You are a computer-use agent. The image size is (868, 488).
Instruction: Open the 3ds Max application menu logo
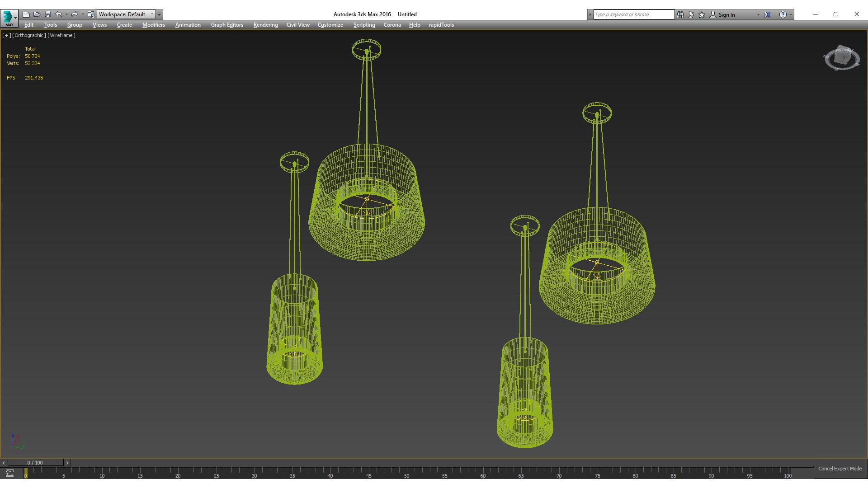[9, 18]
